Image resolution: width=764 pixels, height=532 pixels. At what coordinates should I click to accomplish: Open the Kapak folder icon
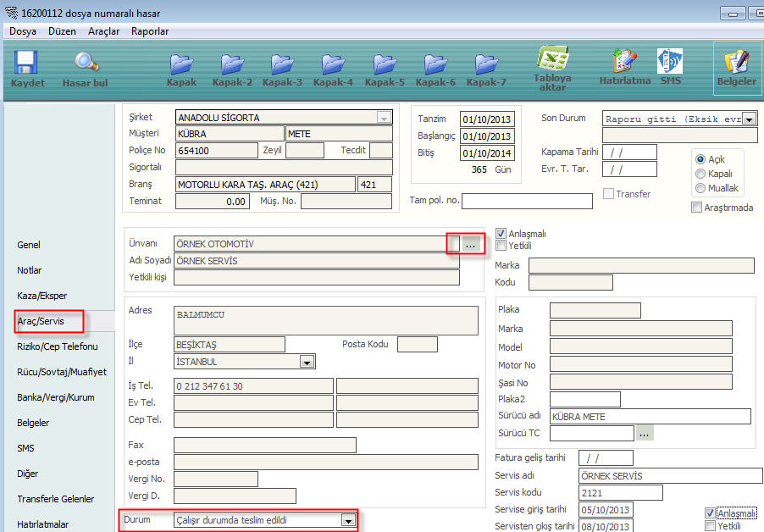pos(181,68)
